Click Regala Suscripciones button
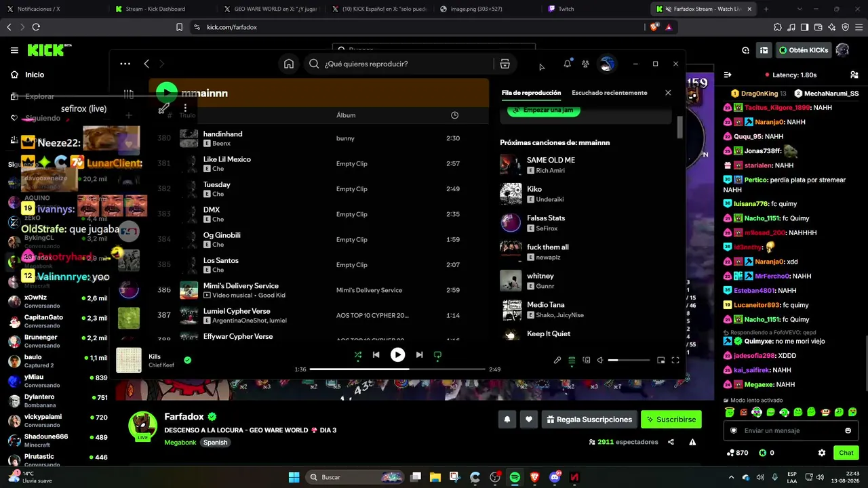The height and width of the screenshot is (488, 868). pos(589,420)
